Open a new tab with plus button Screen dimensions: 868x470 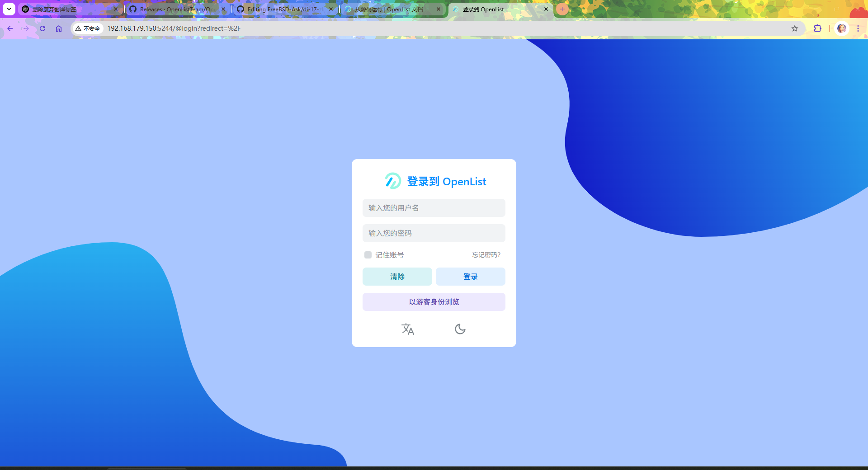point(562,9)
